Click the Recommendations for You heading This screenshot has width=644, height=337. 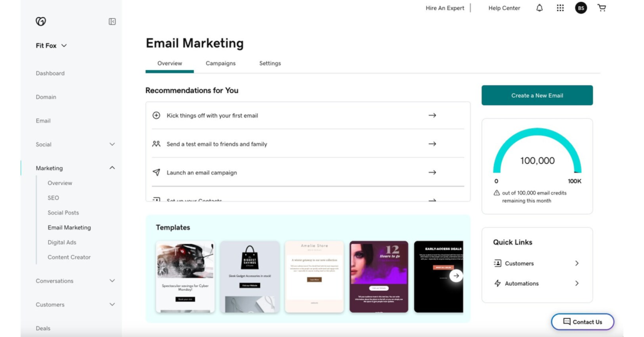tap(192, 90)
